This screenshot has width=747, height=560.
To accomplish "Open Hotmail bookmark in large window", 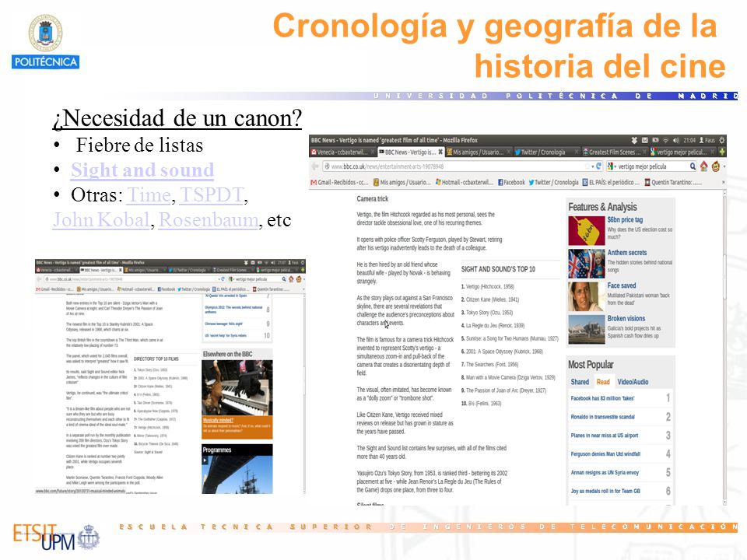I will [x=465, y=182].
